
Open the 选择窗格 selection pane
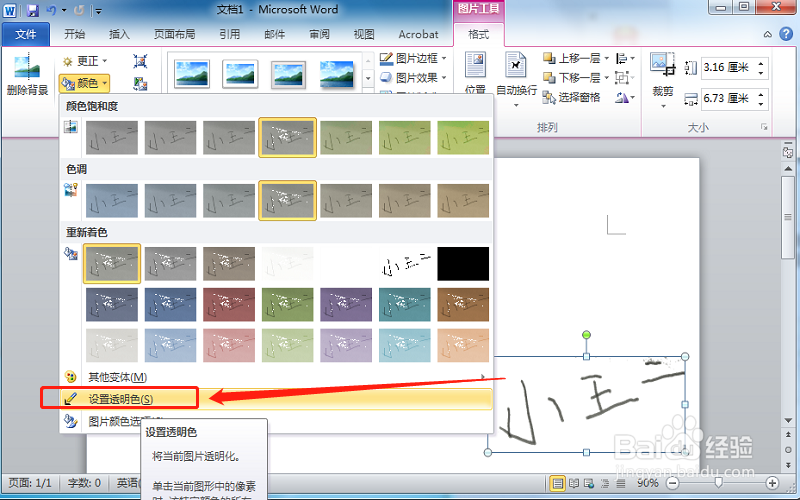[571, 97]
